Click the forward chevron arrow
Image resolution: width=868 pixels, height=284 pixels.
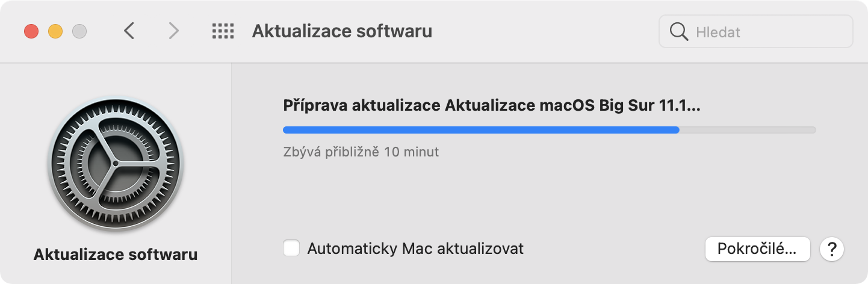(173, 31)
